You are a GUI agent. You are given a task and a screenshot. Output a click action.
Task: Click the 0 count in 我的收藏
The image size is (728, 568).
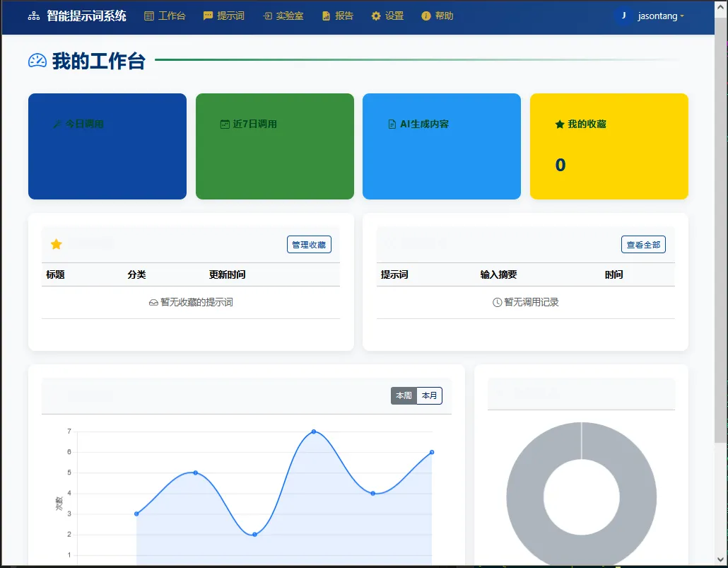point(560,165)
